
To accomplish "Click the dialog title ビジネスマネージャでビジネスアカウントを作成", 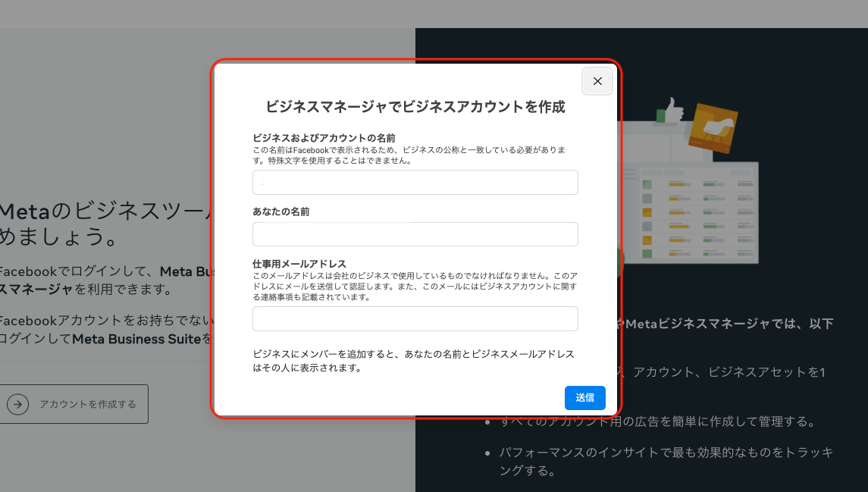I will tap(415, 106).
